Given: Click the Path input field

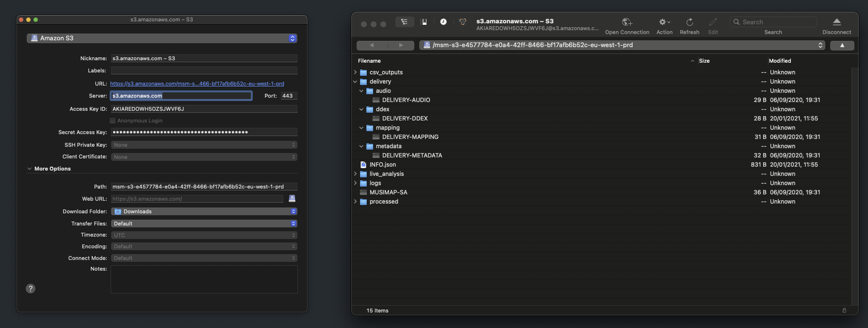Looking at the screenshot, I should tap(204, 187).
